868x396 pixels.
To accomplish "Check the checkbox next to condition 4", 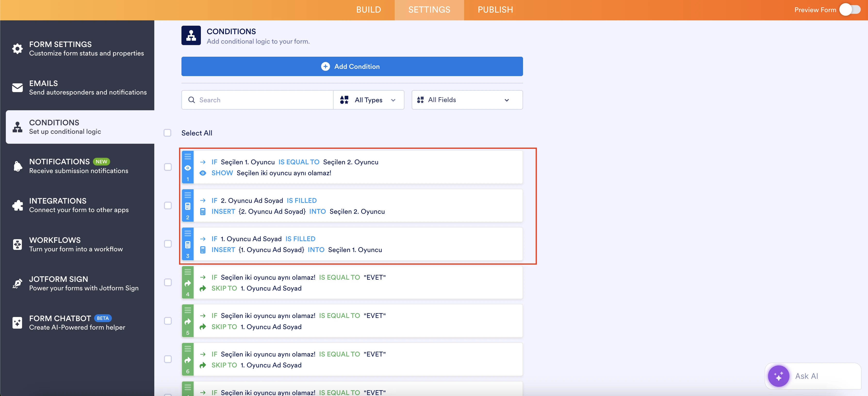I will pos(168,283).
